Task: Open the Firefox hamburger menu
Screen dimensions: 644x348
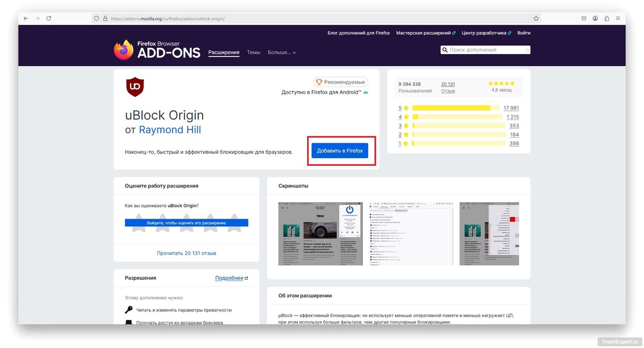Action: (618, 19)
